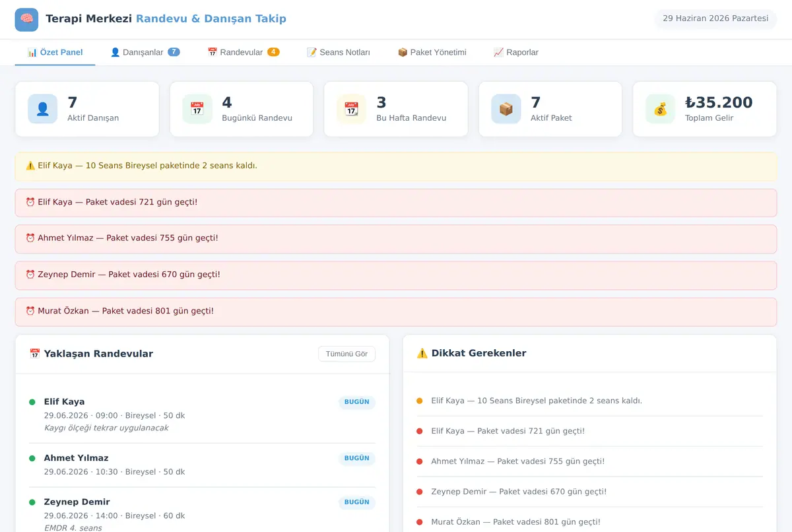Switch to the Raporlar tab

tap(516, 52)
